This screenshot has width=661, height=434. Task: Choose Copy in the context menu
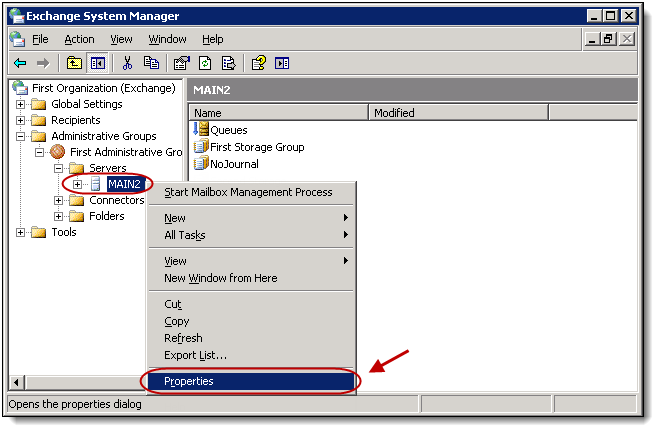[250, 321]
